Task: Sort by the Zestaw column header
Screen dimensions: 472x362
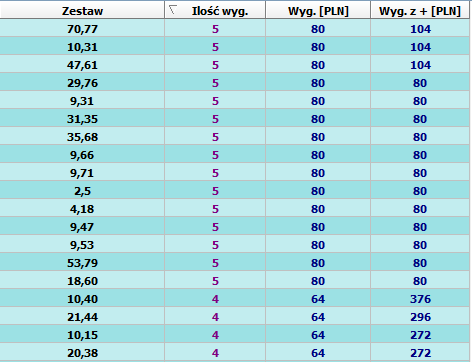Action: pos(82,11)
